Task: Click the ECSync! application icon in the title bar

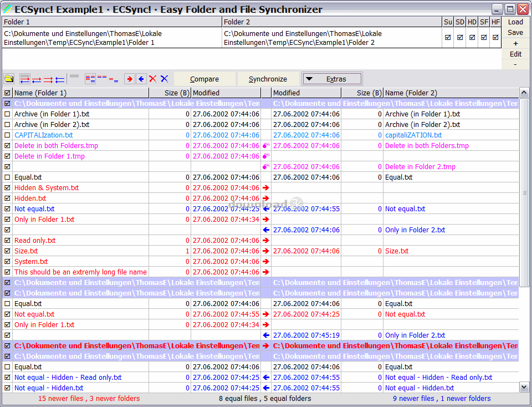Action: pos(7,9)
